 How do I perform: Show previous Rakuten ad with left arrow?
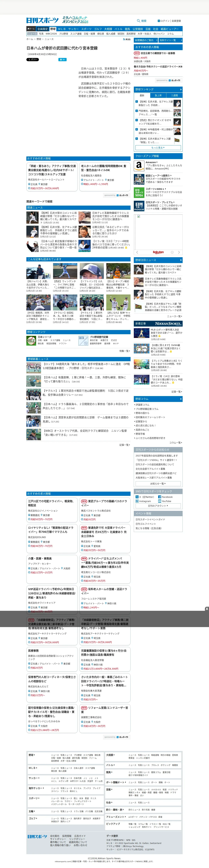point(137,252)
